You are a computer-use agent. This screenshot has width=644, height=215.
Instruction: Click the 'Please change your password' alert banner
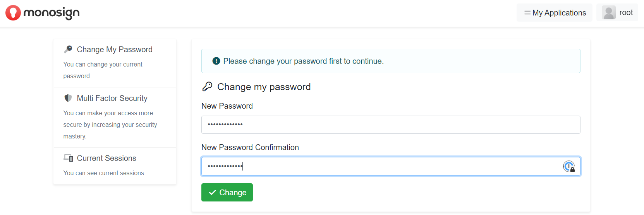[390, 61]
